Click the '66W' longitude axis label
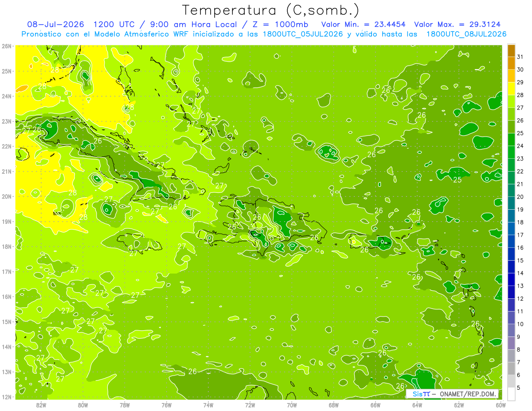532x411 pixels. pyautogui.click(x=376, y=405)
